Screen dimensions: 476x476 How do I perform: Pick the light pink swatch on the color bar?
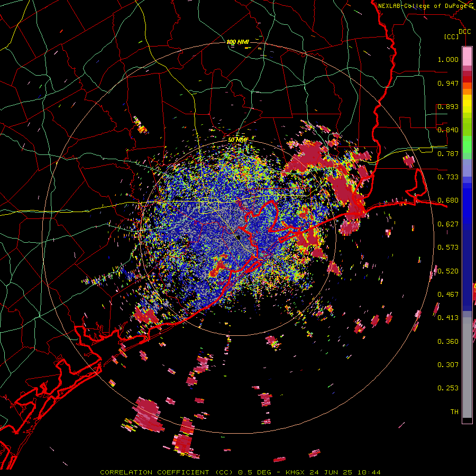[x=467, y=56]
